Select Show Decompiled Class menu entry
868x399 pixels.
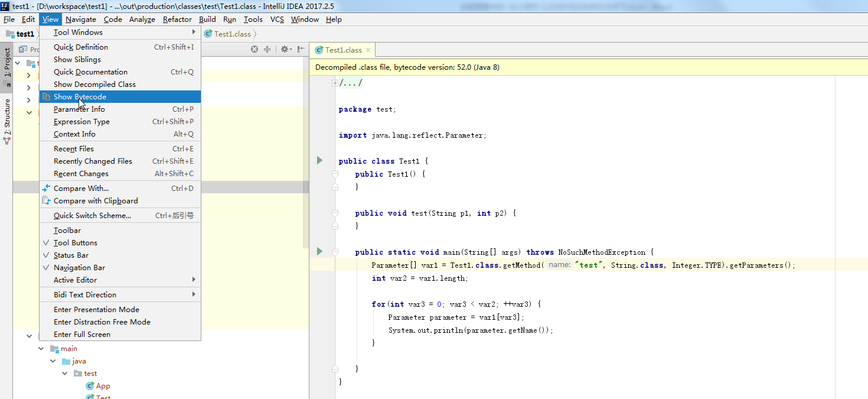click(94, 85)
